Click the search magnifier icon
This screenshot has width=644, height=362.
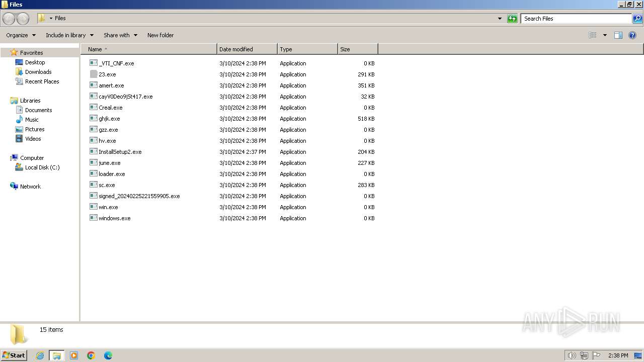point(637,19)
